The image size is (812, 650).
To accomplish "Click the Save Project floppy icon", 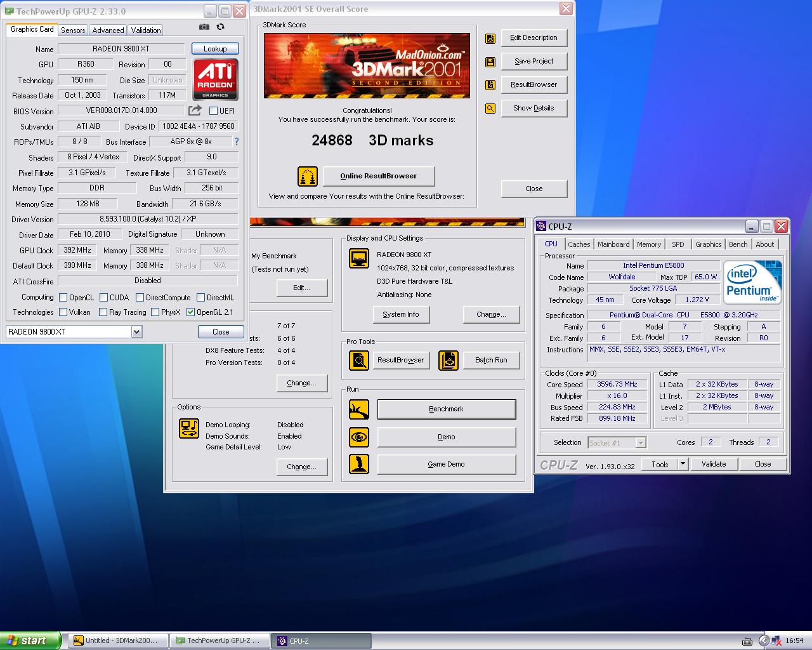I will [x=490, y=62].
